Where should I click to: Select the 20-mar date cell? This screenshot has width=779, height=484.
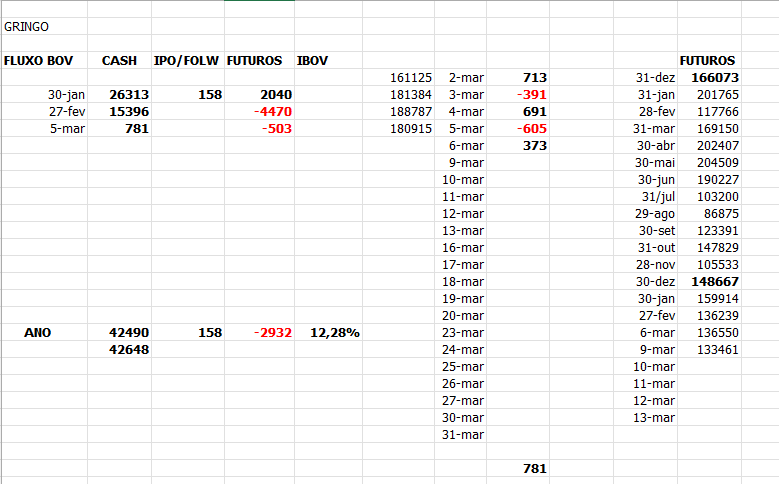pos(463,316)
